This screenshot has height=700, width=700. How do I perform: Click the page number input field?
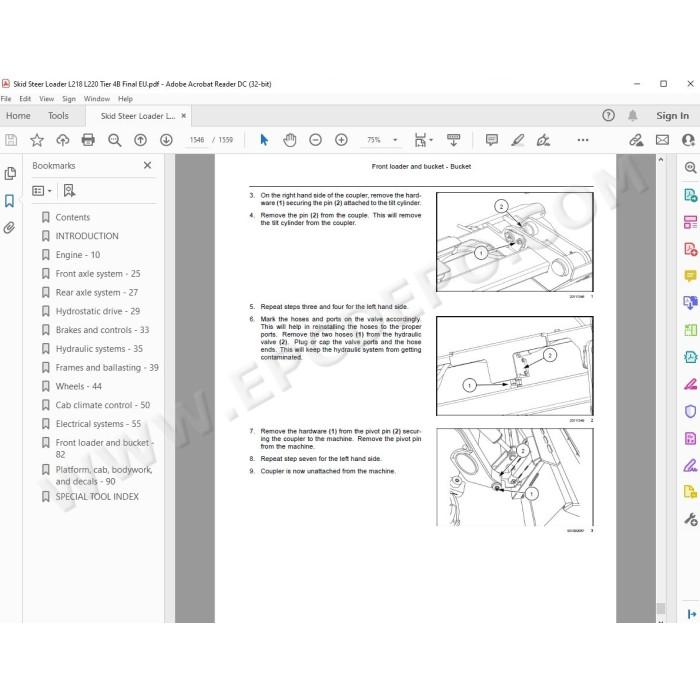(197, 140)
